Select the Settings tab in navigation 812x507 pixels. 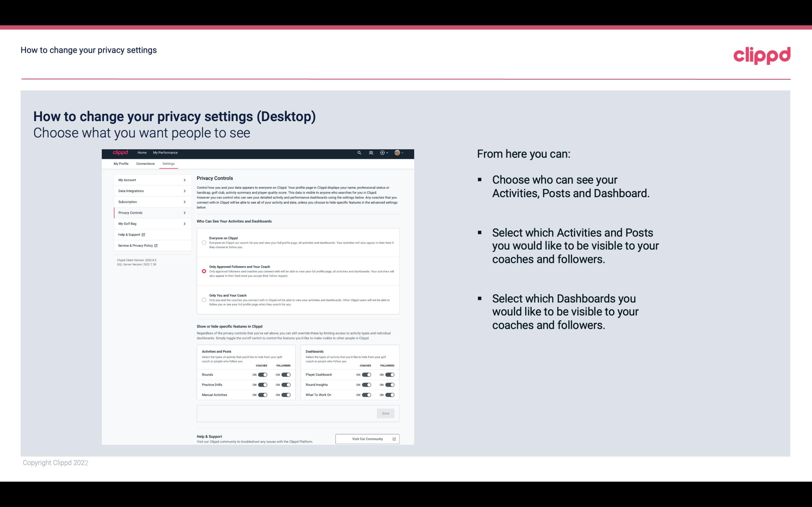coord(169,163)
